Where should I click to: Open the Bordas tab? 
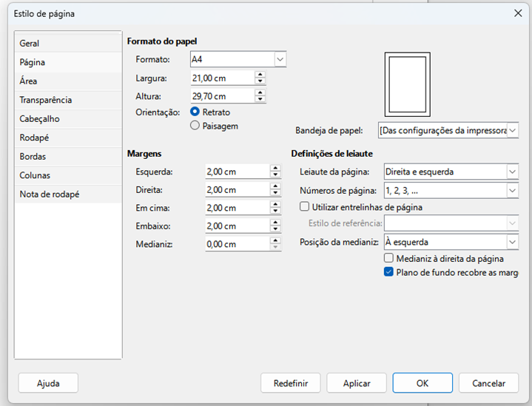[x=33, y=156]
